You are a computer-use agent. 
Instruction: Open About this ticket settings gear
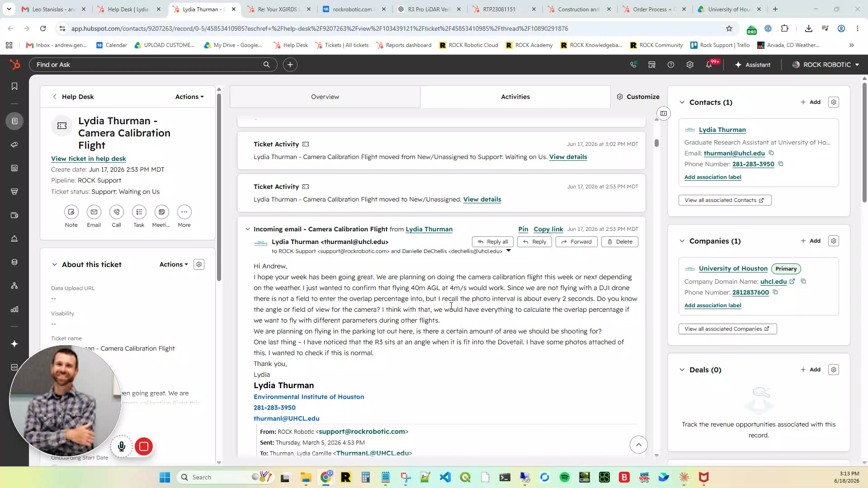(199, 264)
